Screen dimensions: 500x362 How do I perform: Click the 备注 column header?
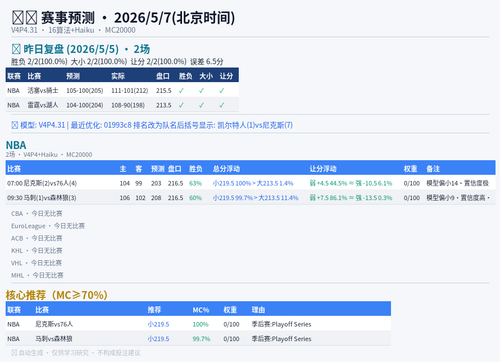point(433,169)
